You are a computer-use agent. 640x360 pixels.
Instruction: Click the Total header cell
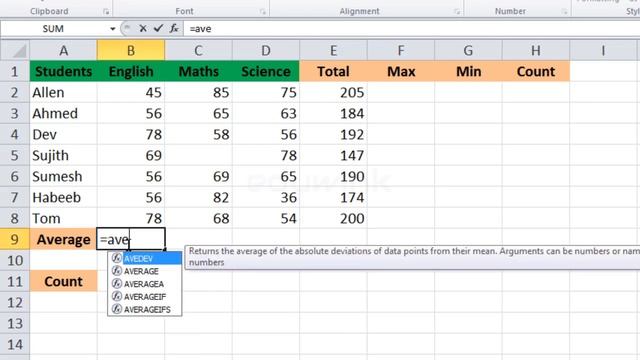(333, 71)
